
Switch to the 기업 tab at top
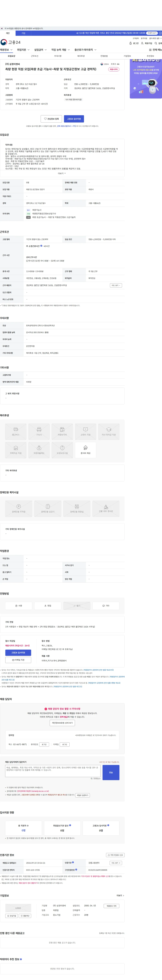point(23,33)
